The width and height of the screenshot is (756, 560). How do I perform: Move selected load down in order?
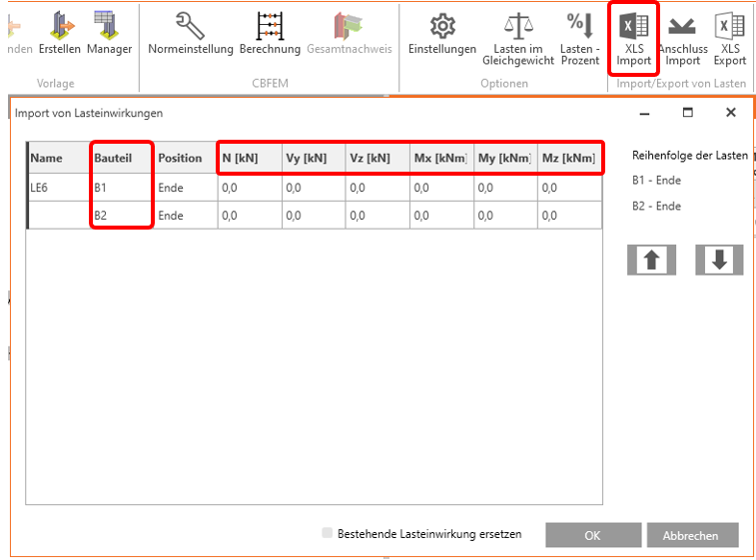719,260
